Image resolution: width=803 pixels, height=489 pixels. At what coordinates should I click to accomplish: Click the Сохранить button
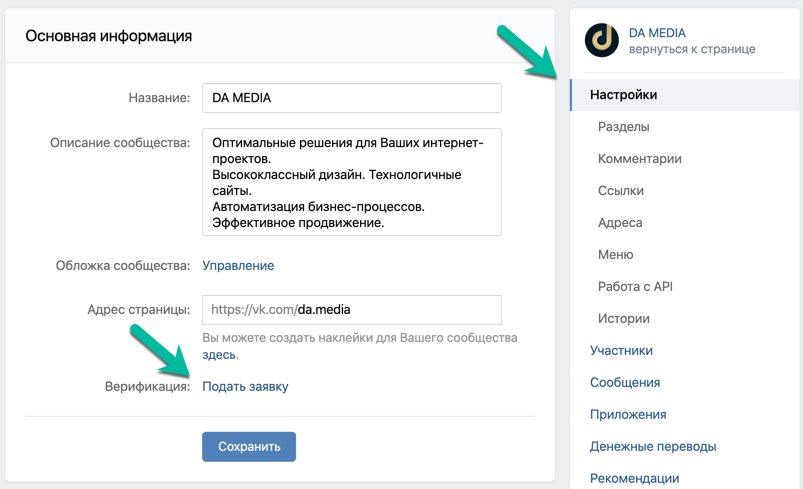click(x=249, y=447)
